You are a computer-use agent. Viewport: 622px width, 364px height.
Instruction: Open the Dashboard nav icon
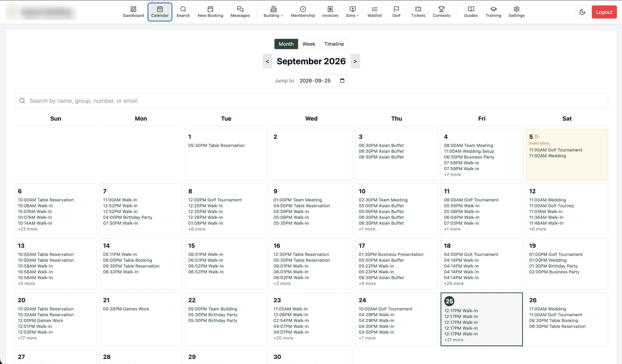coord(133,12)
